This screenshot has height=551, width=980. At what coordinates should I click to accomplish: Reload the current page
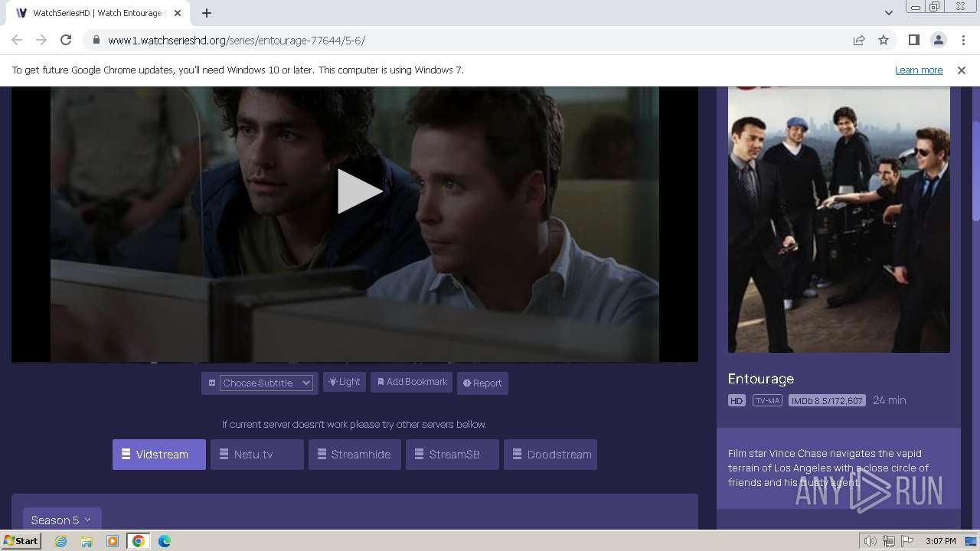[x=66, y=40]
